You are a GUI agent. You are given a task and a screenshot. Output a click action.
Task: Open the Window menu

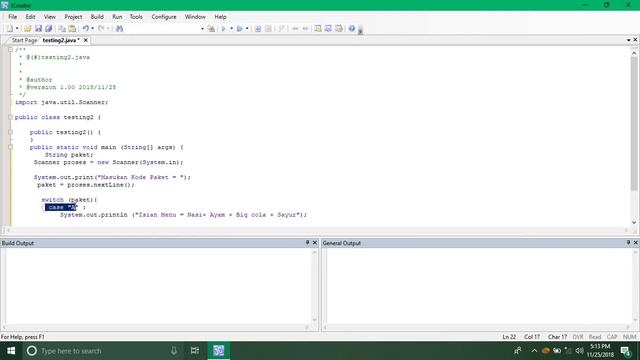[x=195, y=17]
